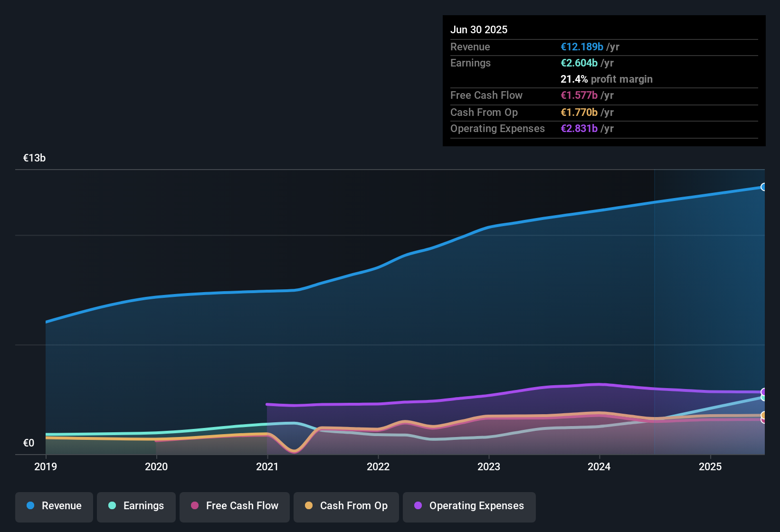Viewport: 780px width, 532px height.
Task: Toggle the Revenue series legend button
Action: tap(54, 506)
